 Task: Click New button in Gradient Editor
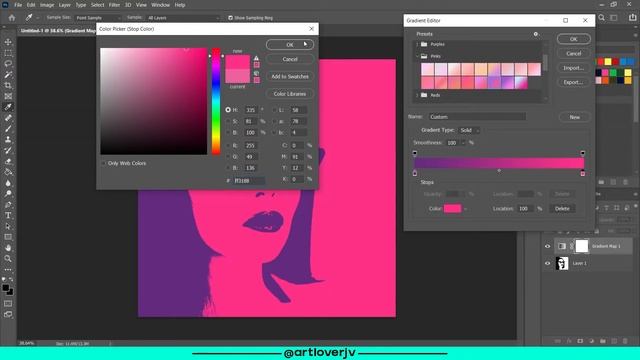pyautogui.click(x=574, y=117)
